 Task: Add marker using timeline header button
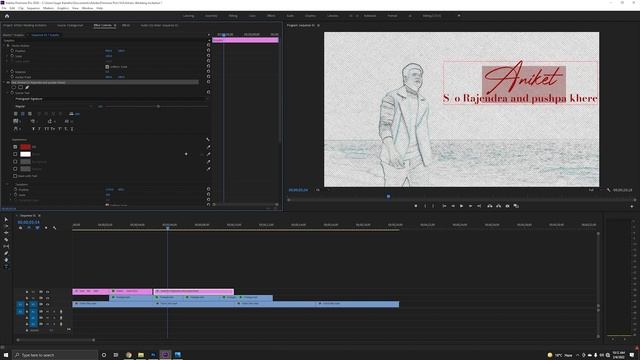(46, 228)
